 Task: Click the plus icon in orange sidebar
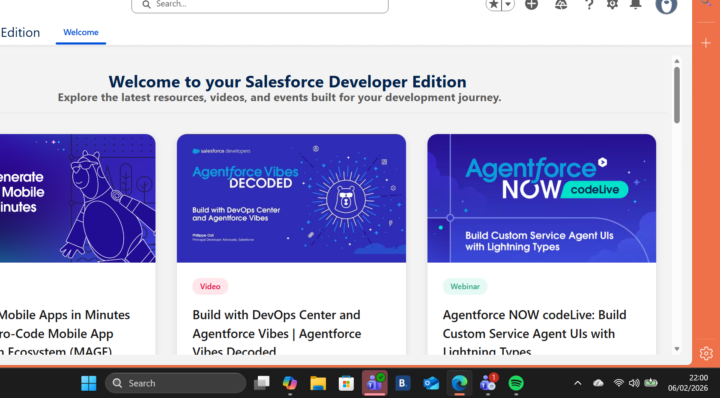point(706,43)
